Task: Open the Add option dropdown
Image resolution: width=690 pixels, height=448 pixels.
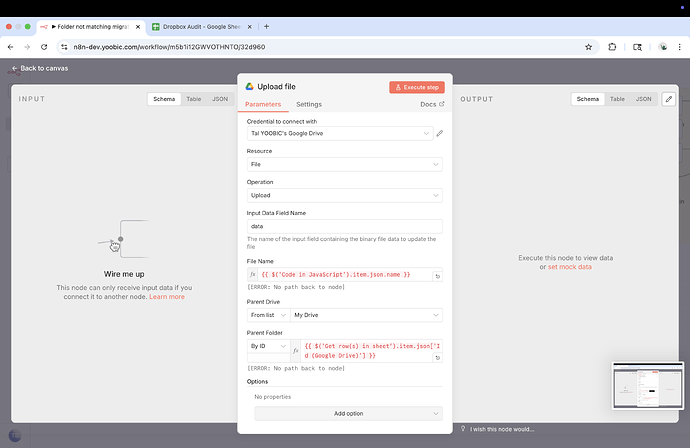Action: tap(349, 414)
